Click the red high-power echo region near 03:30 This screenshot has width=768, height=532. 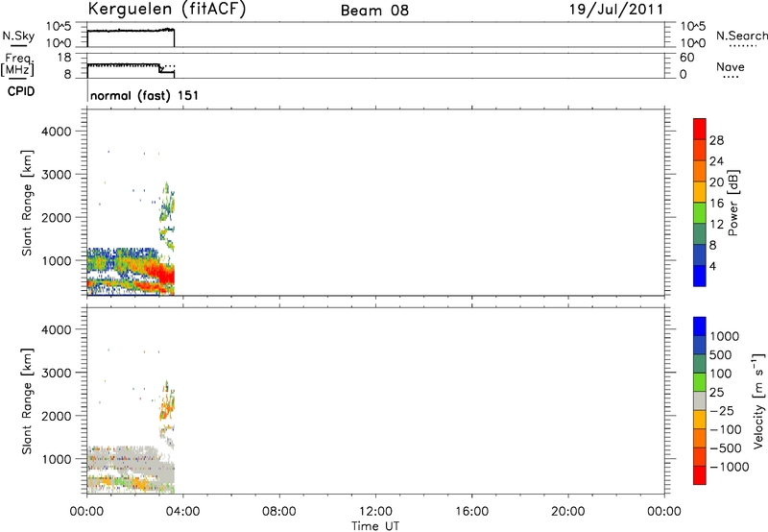coord(165,277)
